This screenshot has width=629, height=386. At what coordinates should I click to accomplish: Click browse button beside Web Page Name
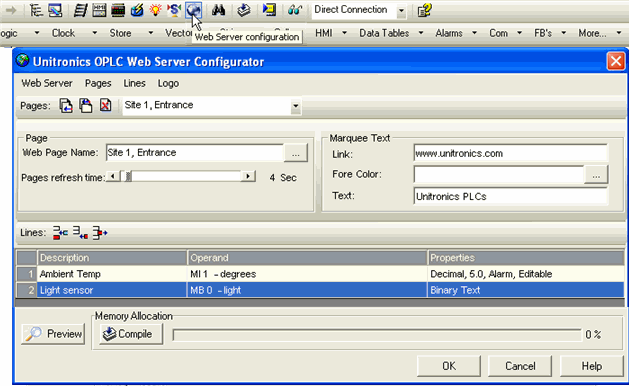click(296, 153)
